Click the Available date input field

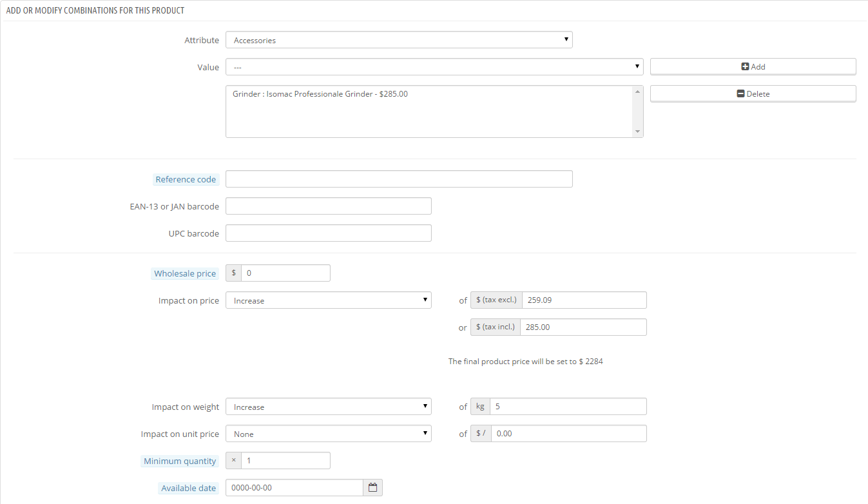pos(294,488)
